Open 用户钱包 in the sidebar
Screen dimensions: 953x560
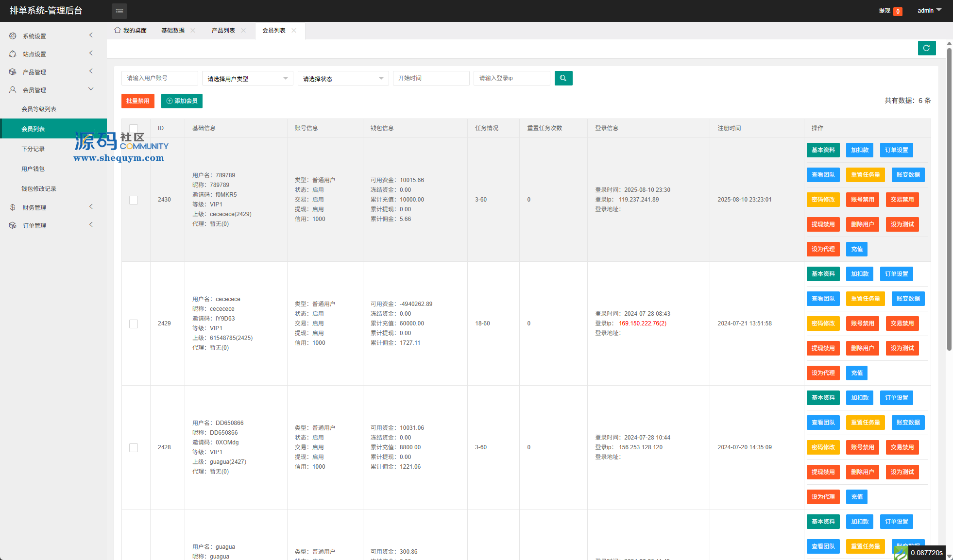pyautogui.click(x=33, y=169)
